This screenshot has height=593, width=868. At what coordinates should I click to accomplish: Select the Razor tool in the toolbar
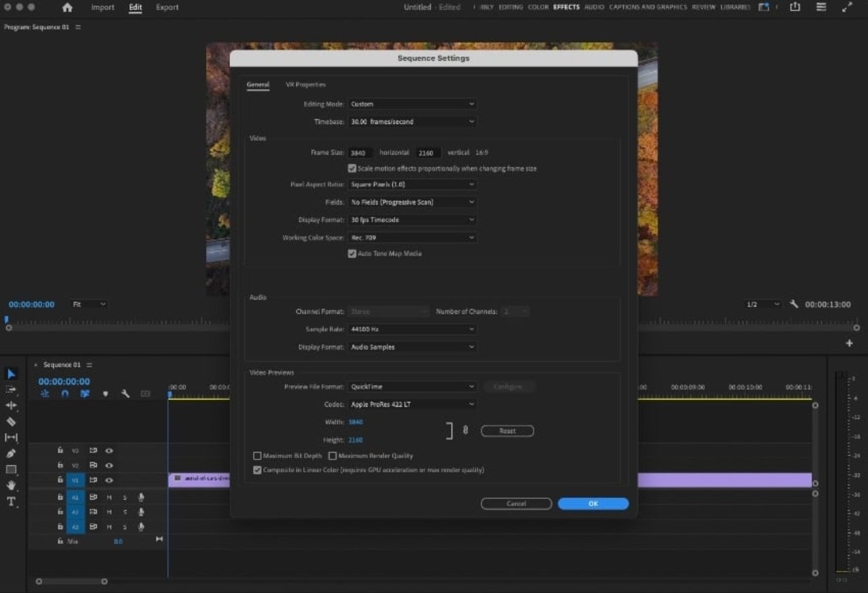[x=11, y=422]
